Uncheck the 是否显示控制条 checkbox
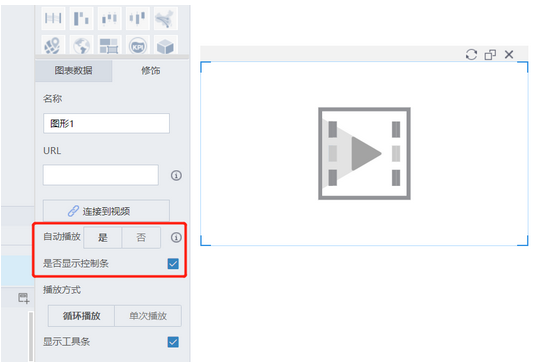 click(173, 264)
